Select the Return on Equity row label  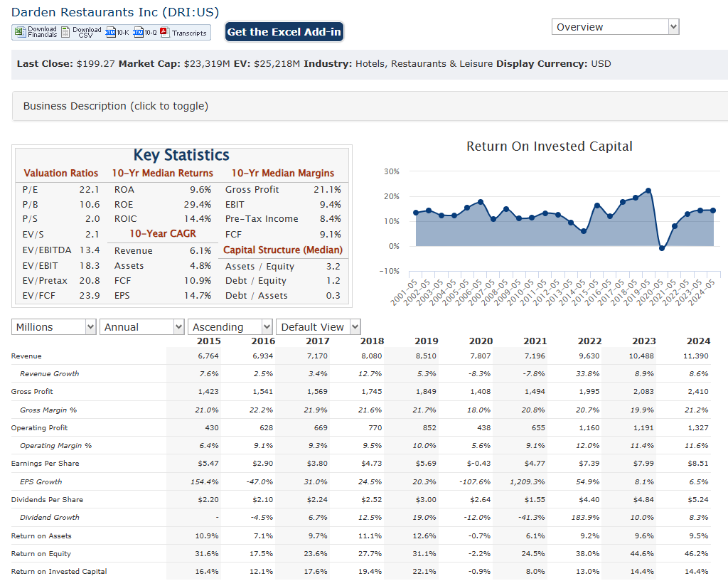click(x=41, y=553)
